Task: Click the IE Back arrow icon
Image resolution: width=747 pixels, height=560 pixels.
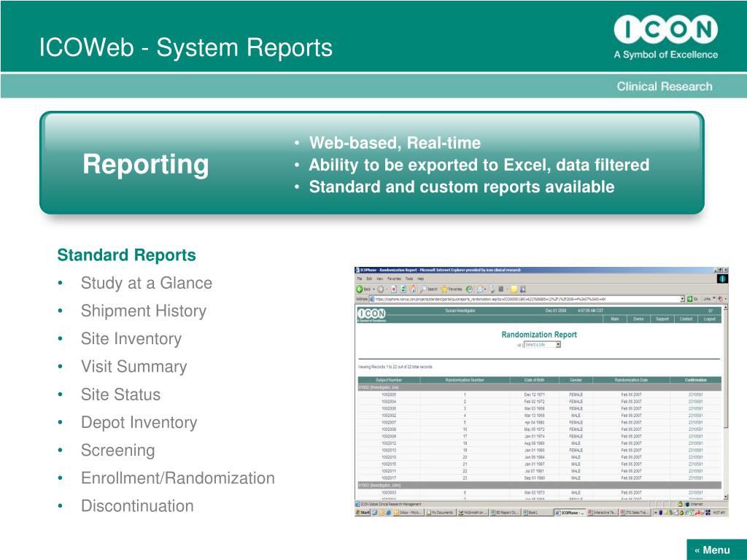Action: (359, 289)
